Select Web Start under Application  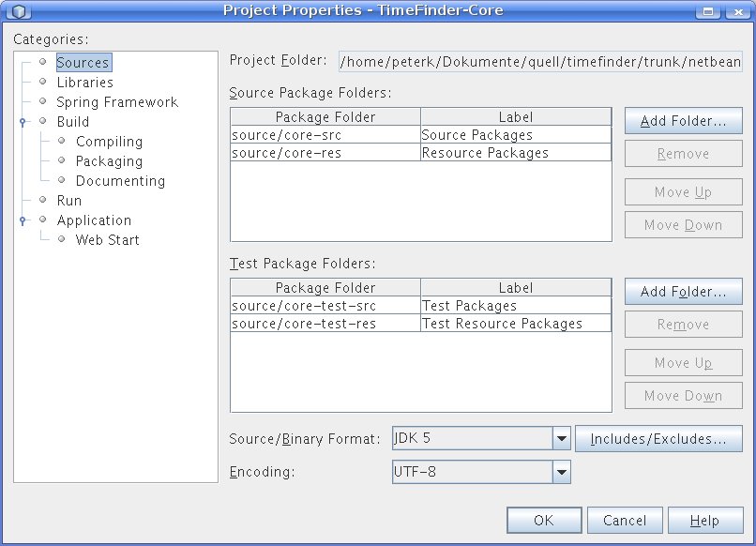107,240
